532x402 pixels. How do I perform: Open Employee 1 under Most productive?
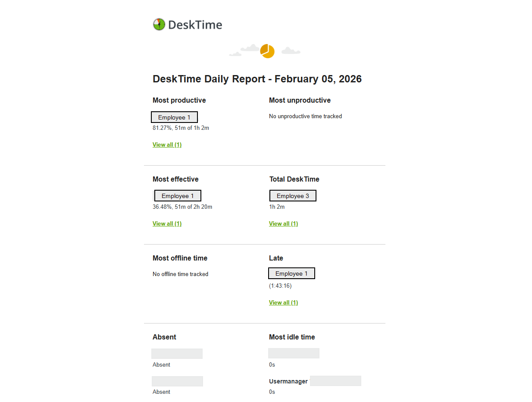click(174, 117)
